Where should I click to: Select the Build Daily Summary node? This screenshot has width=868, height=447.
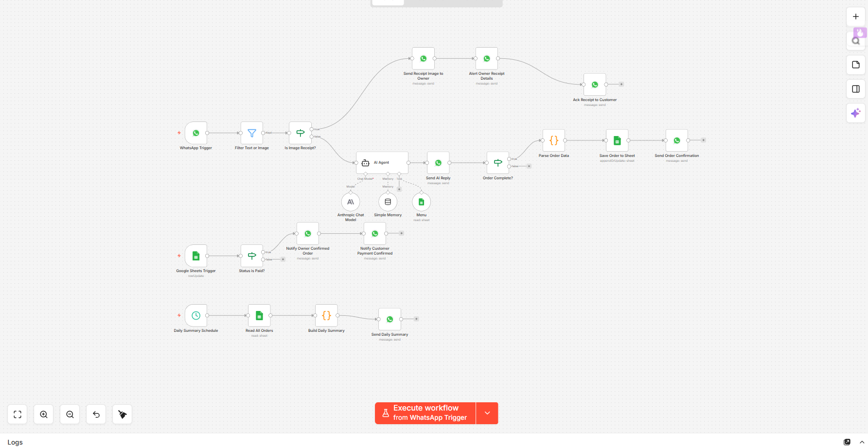pyautogui.click(x=326, y=315)
